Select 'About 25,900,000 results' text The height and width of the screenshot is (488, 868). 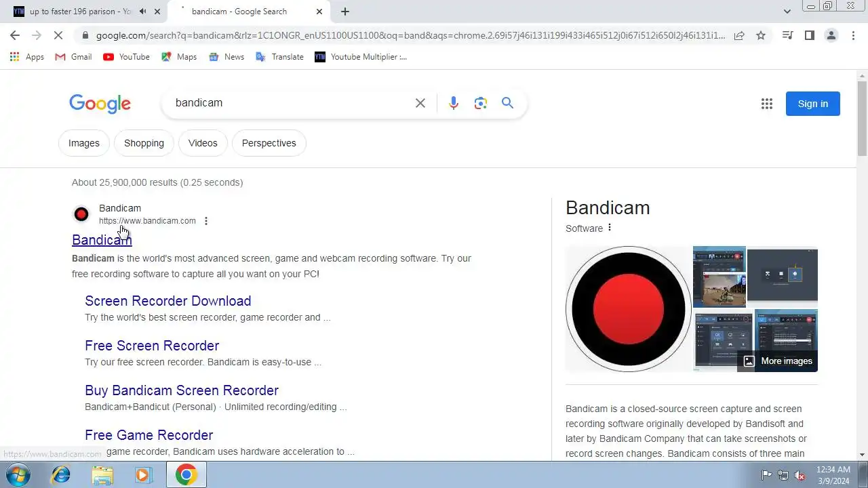[x=124, y=182]
